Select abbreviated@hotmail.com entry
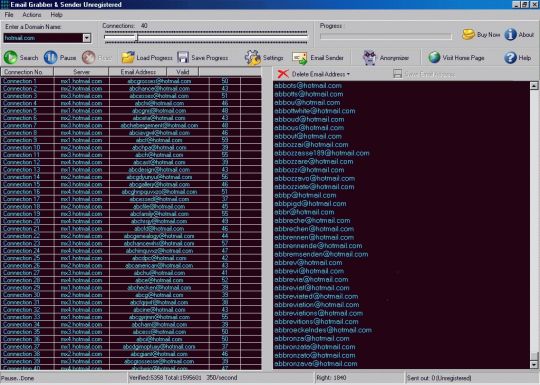 (316, 296)
